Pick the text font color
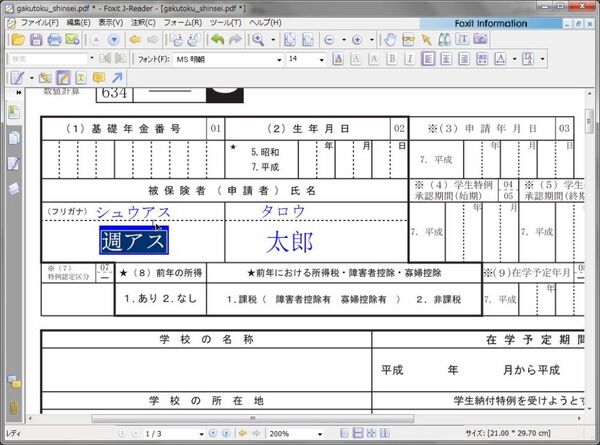Image resolution: width=600 pixels, height=445 pixels. 338,59
